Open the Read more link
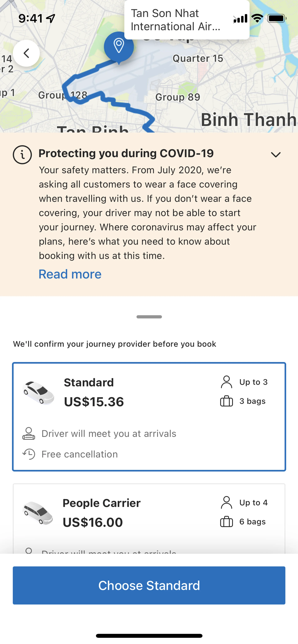Viewport: 298px width, 644px height. [x=70, y=274]
